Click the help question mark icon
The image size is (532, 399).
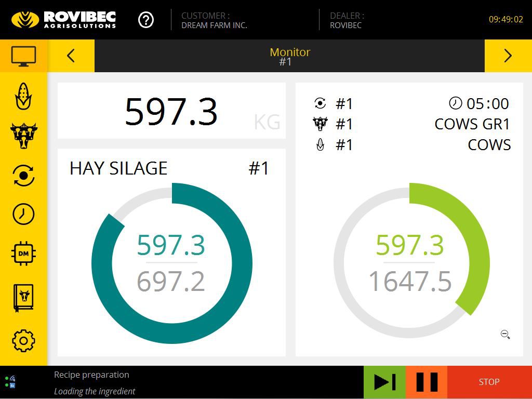tap(146, 20)
